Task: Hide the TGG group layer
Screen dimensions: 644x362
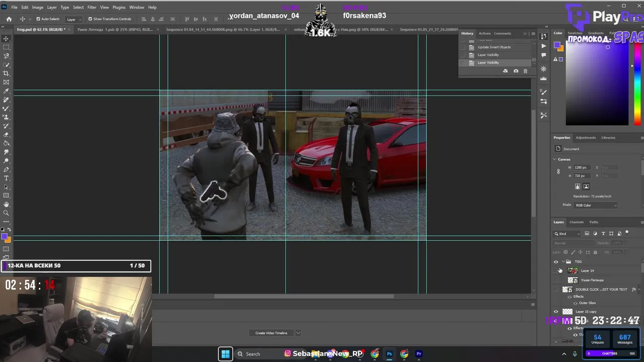Action: click(556, 261)
